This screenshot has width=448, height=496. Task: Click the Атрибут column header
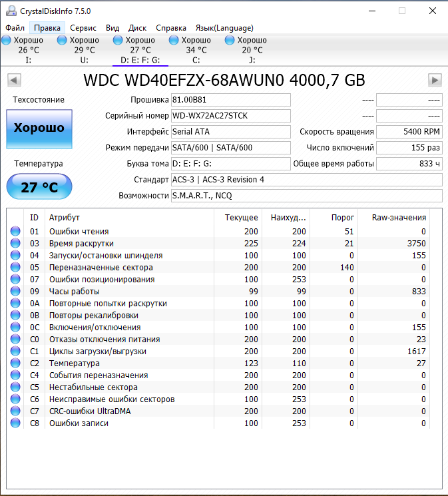pyautogui.click(x=129, y=218)
